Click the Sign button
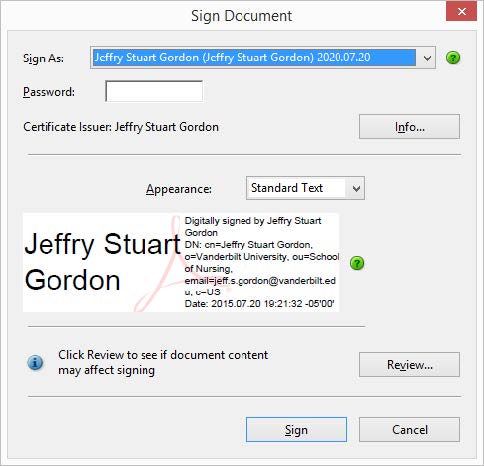Viewport: 484px width, 466px height. [296, 430]
